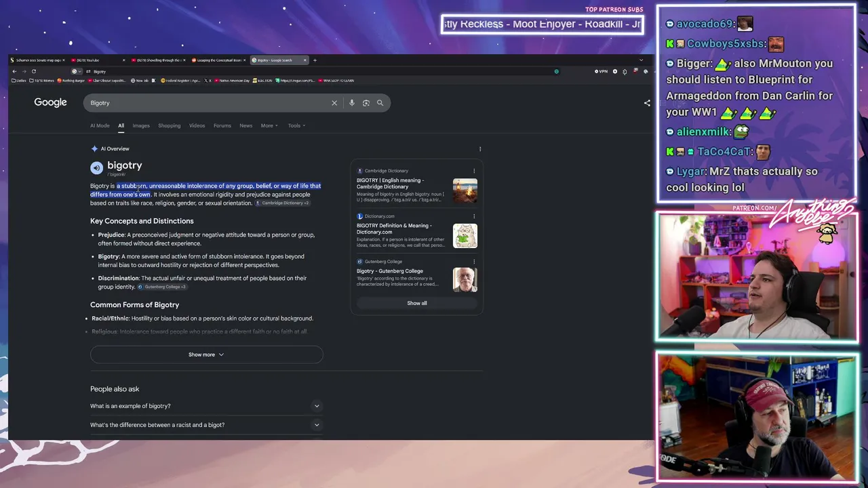Switch to the AI Mode tab
The height and width of the screenshot is (488, 868).
(x=100, y=125)
